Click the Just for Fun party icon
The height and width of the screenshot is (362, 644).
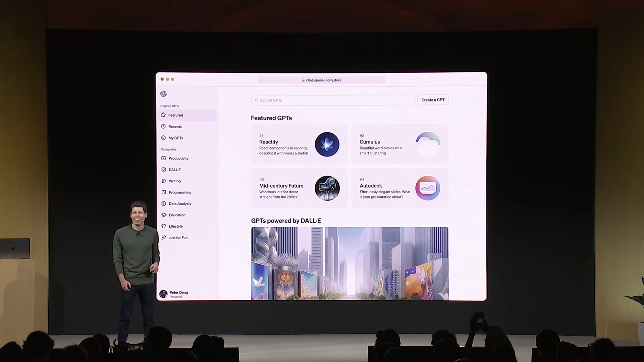click(164, 237)
